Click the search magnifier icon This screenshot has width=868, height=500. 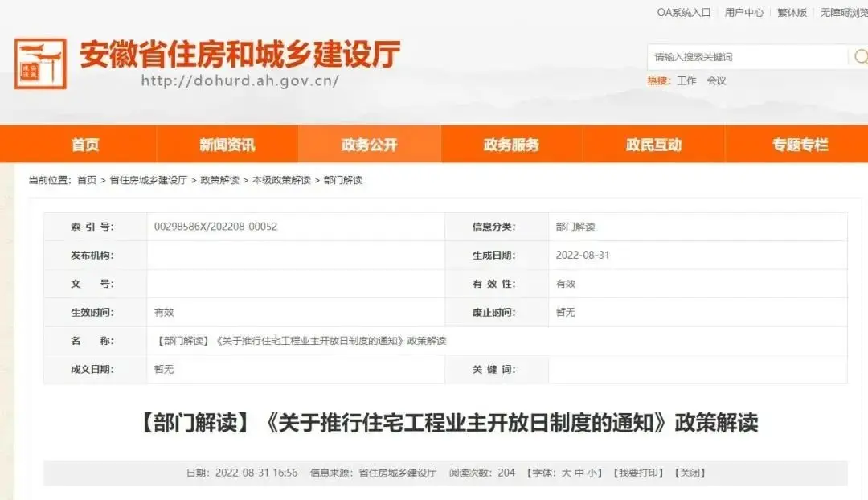pyautogui.click(x=860, y=57)
